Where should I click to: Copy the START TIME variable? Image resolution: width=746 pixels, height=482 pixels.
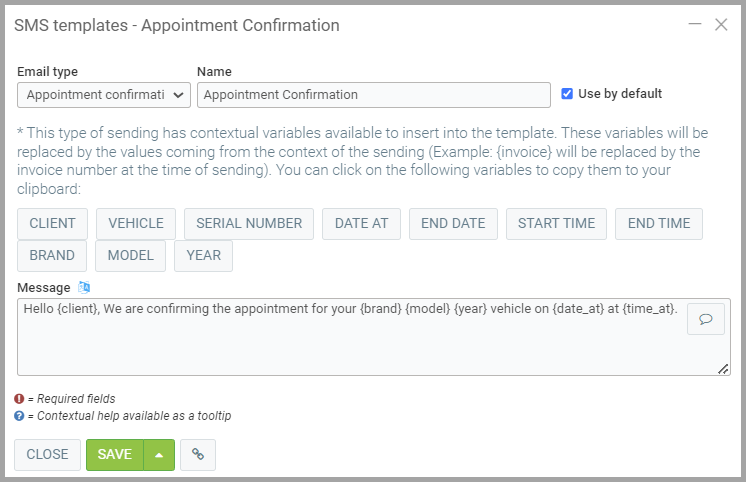[556, 224]
